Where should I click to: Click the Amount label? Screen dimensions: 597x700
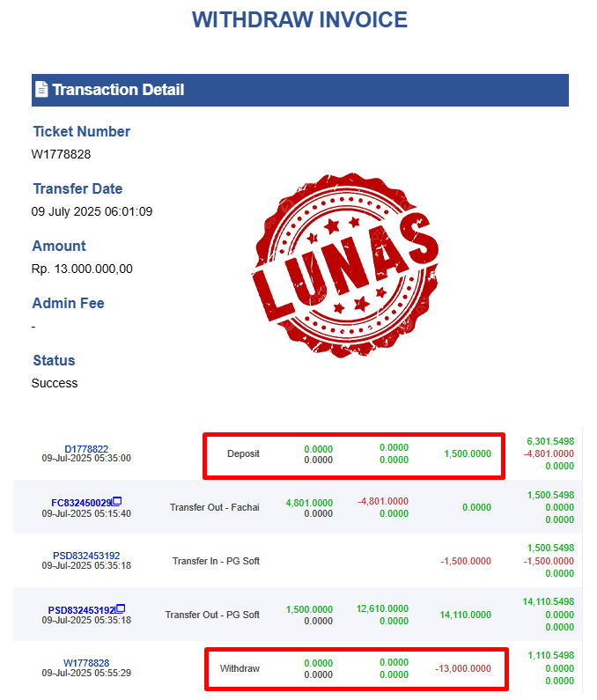(x=59, y=246)
